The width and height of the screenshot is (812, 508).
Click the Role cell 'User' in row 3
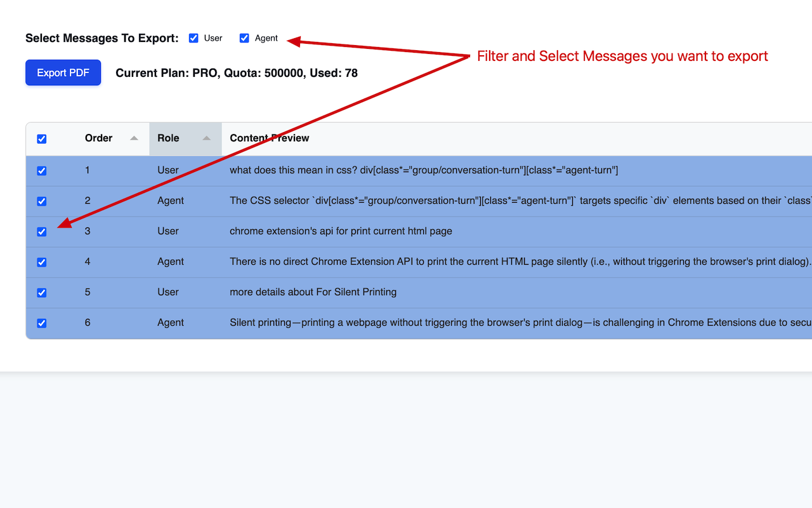168,231
